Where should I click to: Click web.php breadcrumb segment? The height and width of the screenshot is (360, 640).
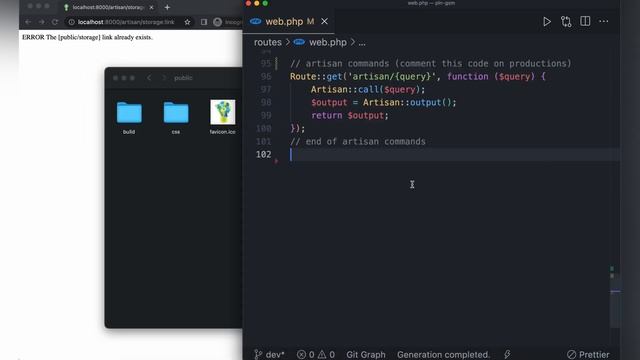pyautogui.click(x=328, y=42)
